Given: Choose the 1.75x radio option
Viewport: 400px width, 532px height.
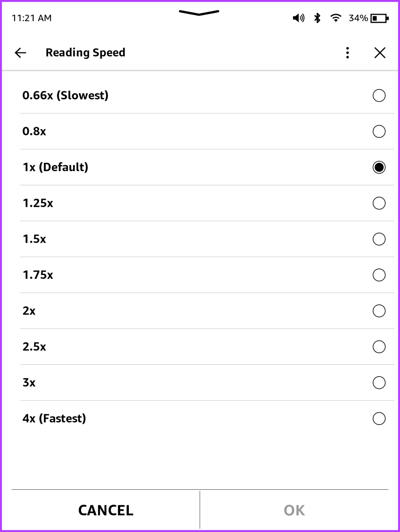Looking at the screenshot, I should click(379, 275).
